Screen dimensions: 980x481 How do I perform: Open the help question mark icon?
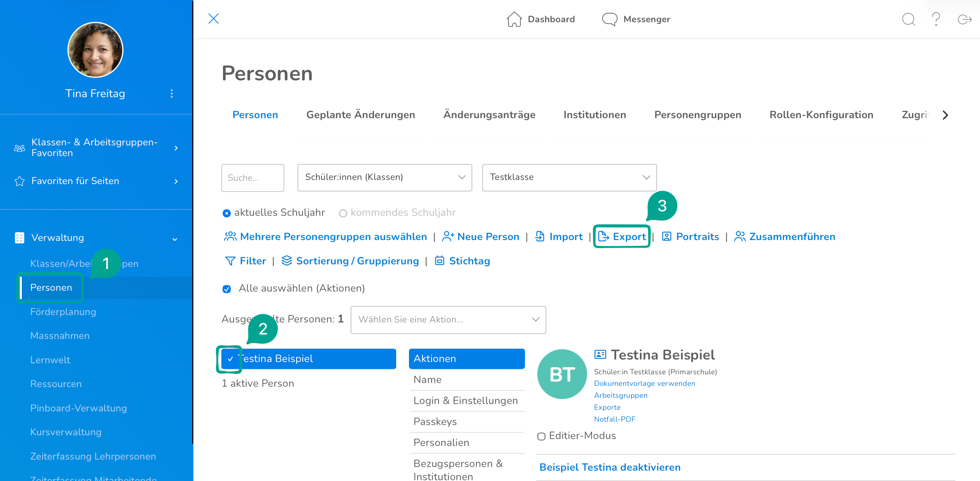tap(936, 19)
